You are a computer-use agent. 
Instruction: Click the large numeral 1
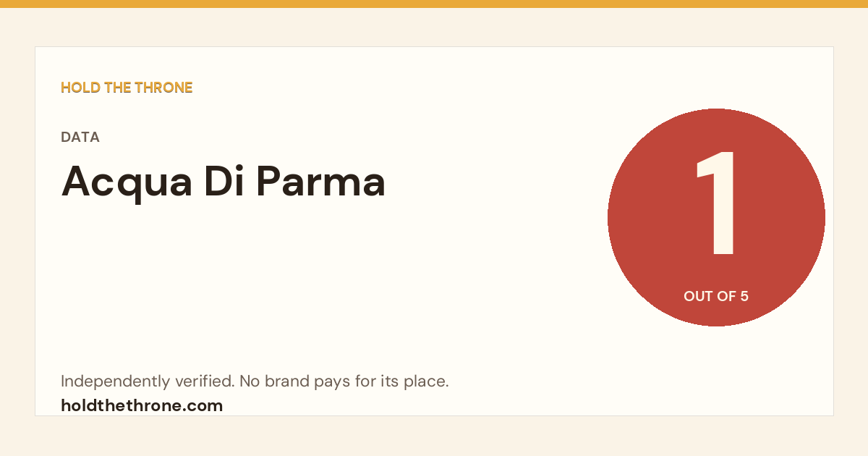tap(718, 203)
